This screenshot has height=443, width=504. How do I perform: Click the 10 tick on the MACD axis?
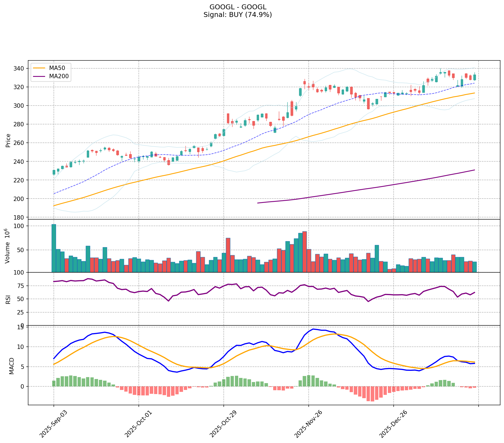(21, 347)
